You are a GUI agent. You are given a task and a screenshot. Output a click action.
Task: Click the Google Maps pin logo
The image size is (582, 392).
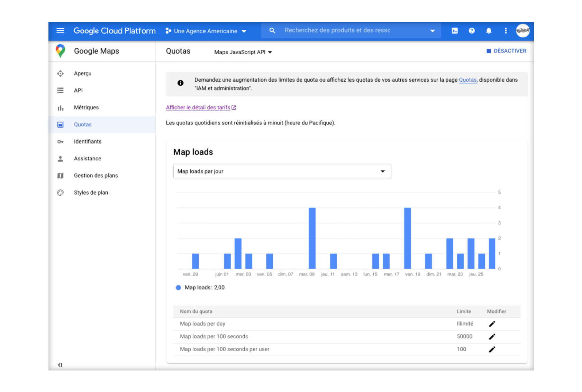pos(61,51)
